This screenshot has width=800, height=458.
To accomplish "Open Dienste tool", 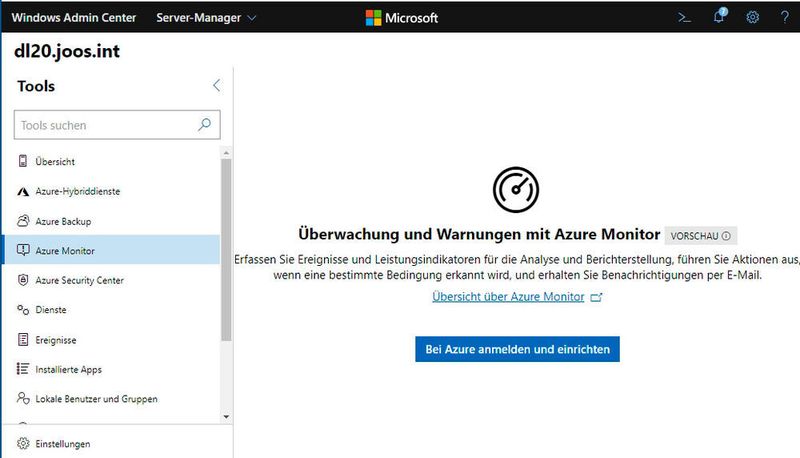I will click(111, 310).
